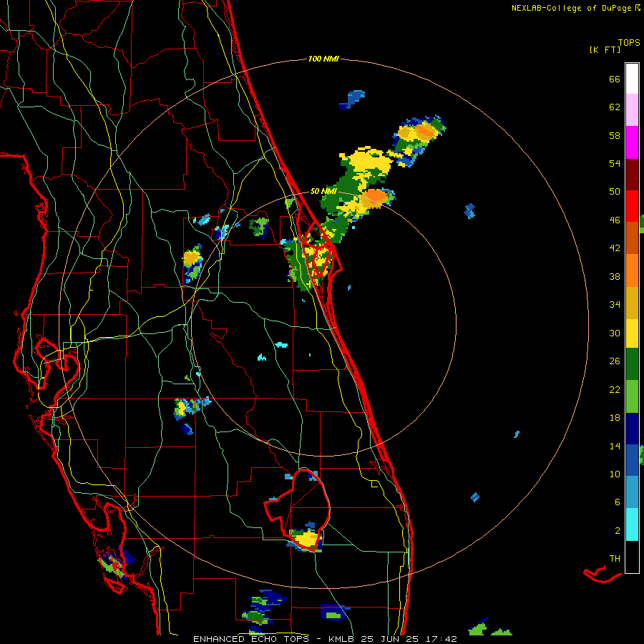Click the legend value 26
Screen dimensions: 644x644
[x=615, y=361]
